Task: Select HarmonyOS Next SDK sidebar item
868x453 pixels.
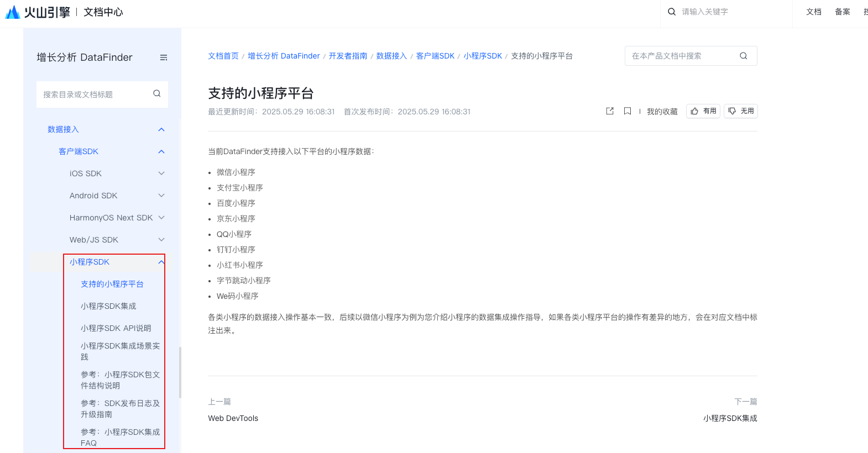Action: 111,218
